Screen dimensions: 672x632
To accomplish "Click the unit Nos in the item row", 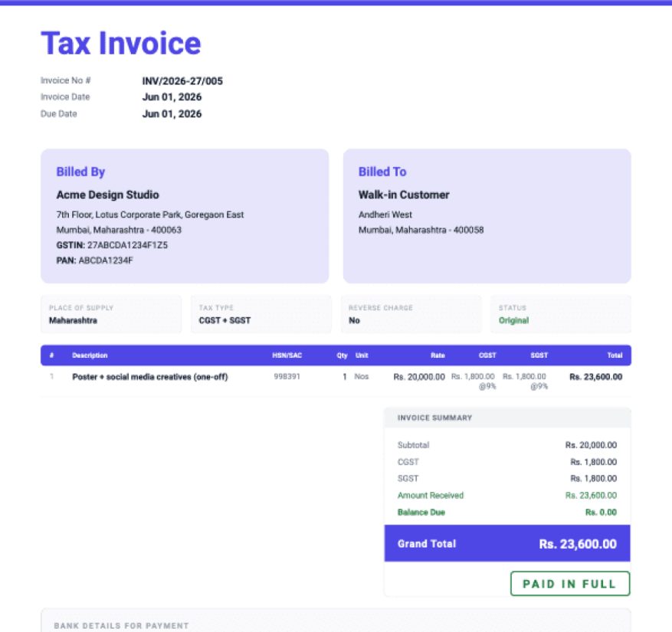I will click(x=361, y=377).
